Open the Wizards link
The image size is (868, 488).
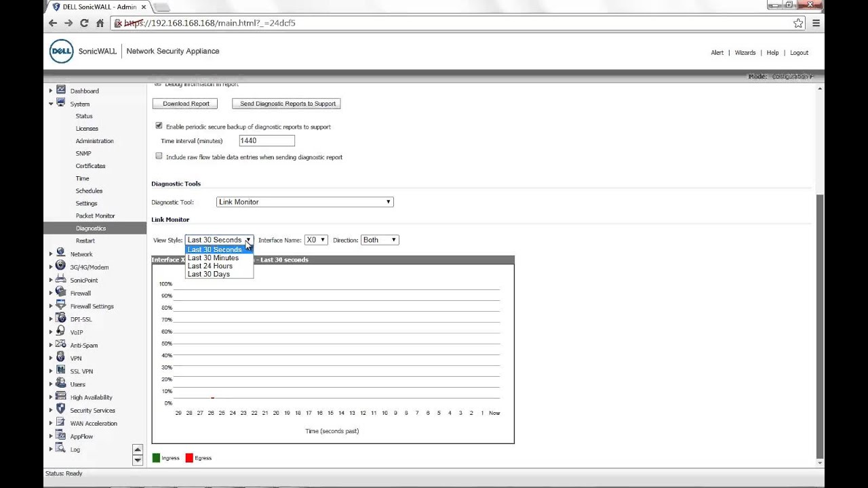pos(745,52)
